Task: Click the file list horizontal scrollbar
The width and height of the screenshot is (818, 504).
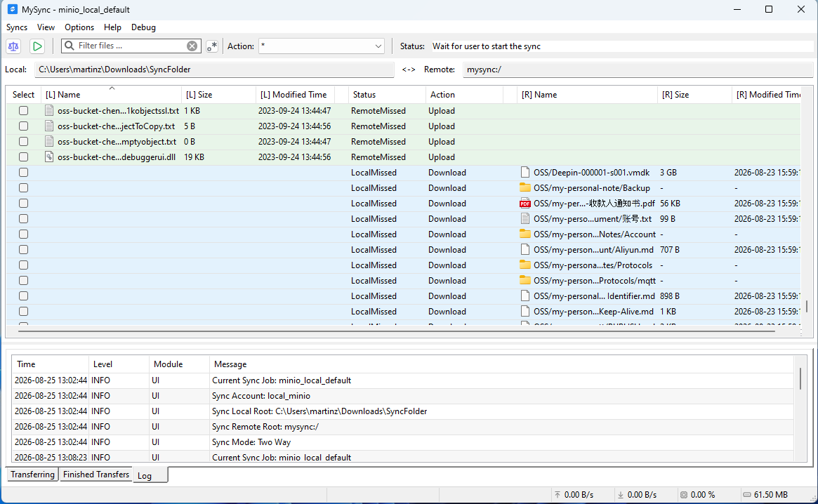Action: click(x=397, y=331)
